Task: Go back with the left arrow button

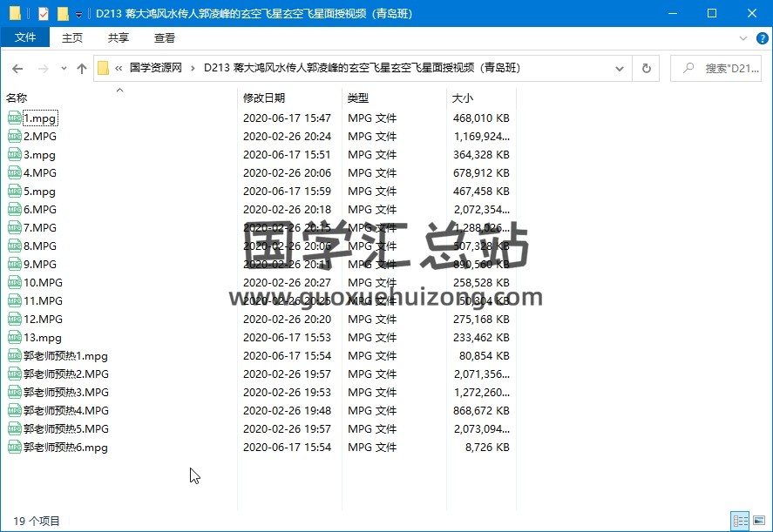Action: (17, 69)
